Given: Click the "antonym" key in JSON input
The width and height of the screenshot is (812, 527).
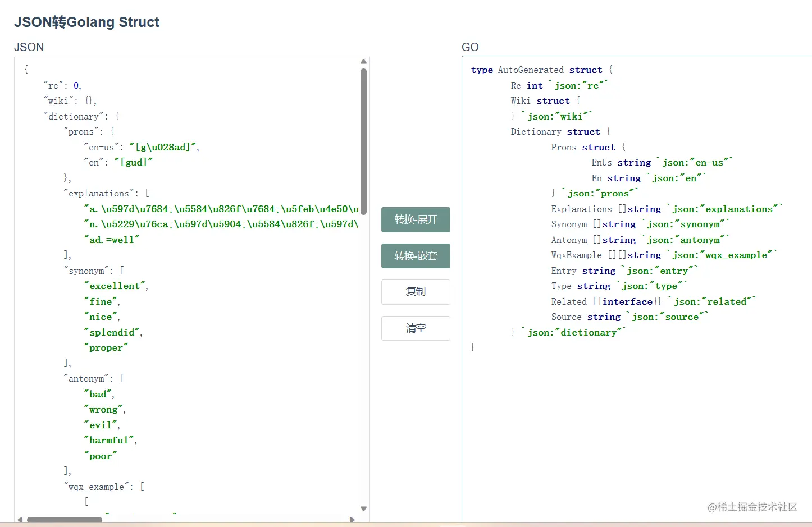Looking at the screenshot, I should click(x=86, y=379).
